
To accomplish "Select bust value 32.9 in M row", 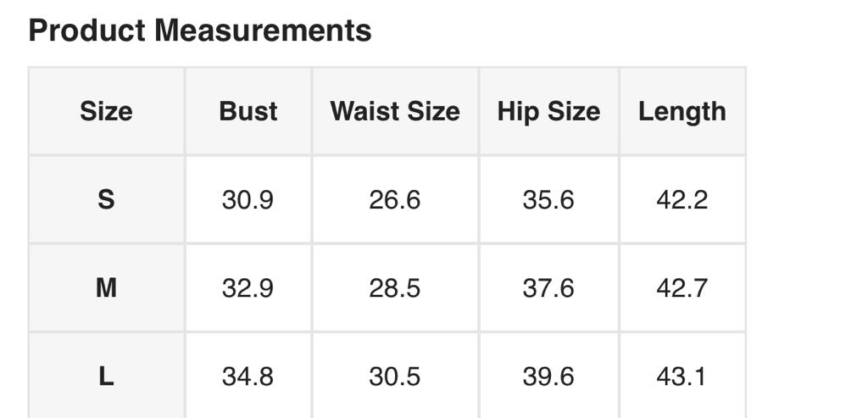I will (248, 288).
